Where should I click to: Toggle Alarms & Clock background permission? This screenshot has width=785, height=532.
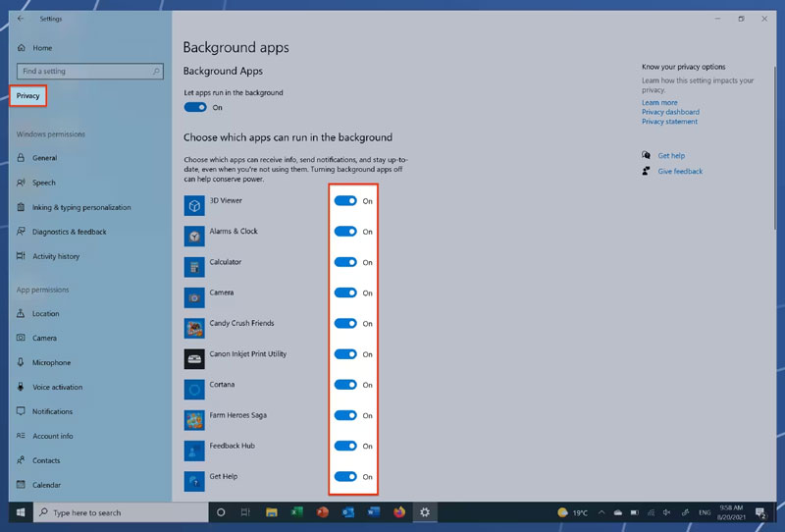pyautogui.click(x=345, y=232)
